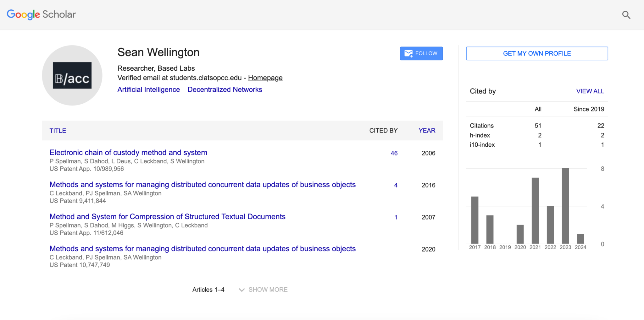Click the 2023 citations bar in chart

(565, 206)
